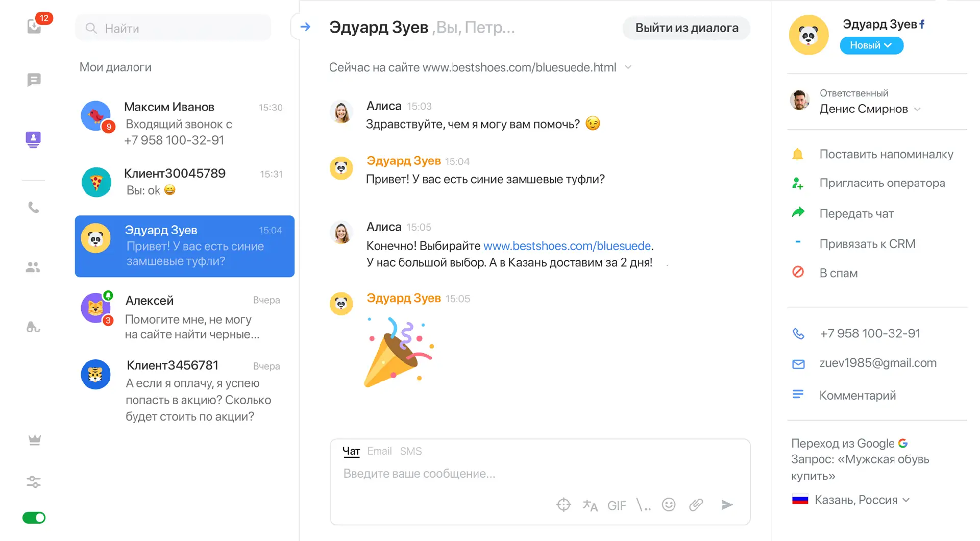Click the Найти search field
Image resolution: width=980 pixels, height=541 pixels.
pos(174,28)
